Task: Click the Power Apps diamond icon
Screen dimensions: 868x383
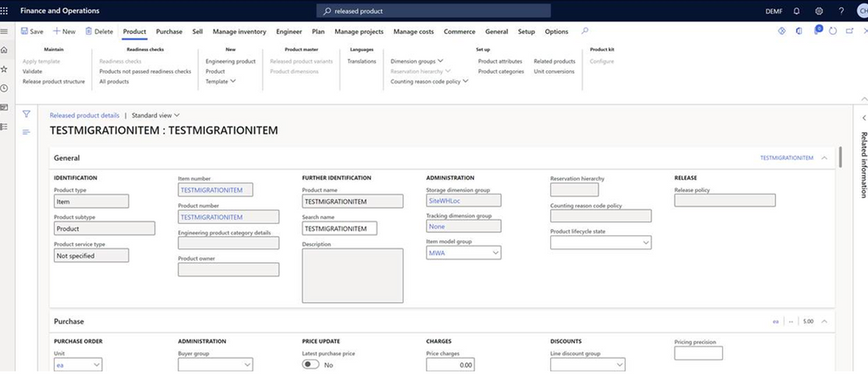Action: [x=782, y=31]
